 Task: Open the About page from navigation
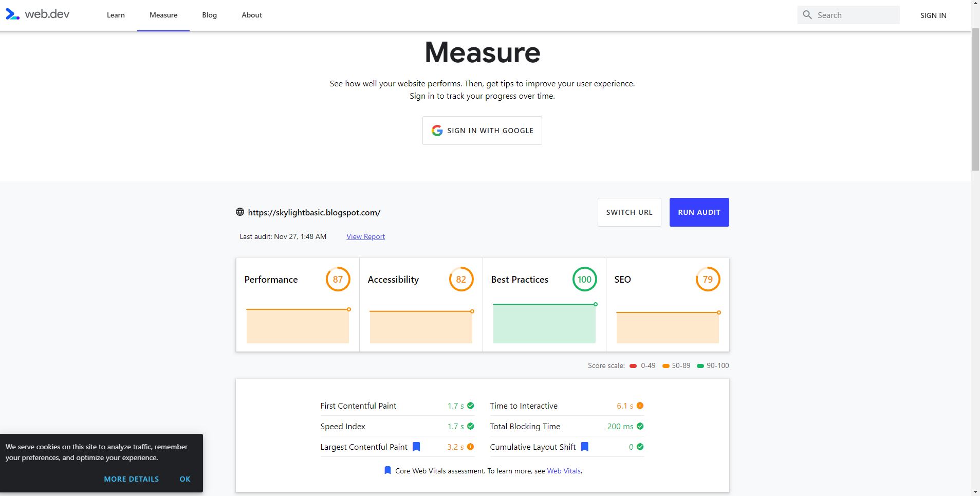point(252,15)
